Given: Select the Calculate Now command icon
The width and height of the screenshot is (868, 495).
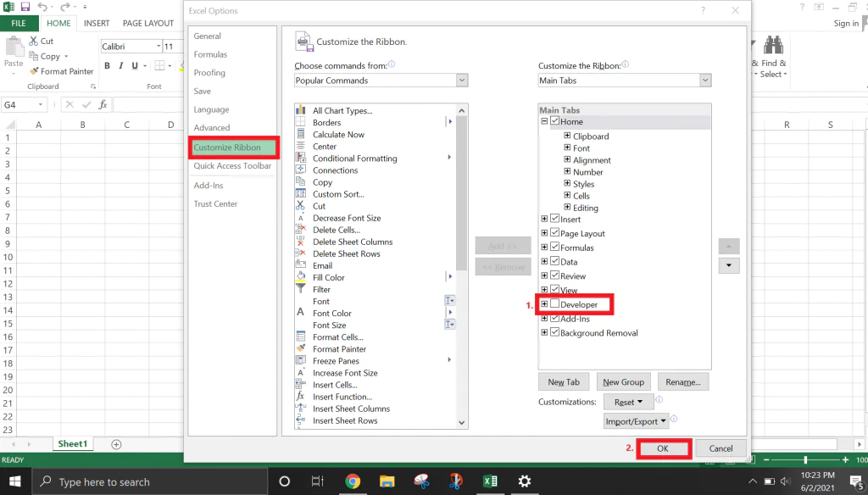Looking at the screenshot, I should (x=301, y=134).
